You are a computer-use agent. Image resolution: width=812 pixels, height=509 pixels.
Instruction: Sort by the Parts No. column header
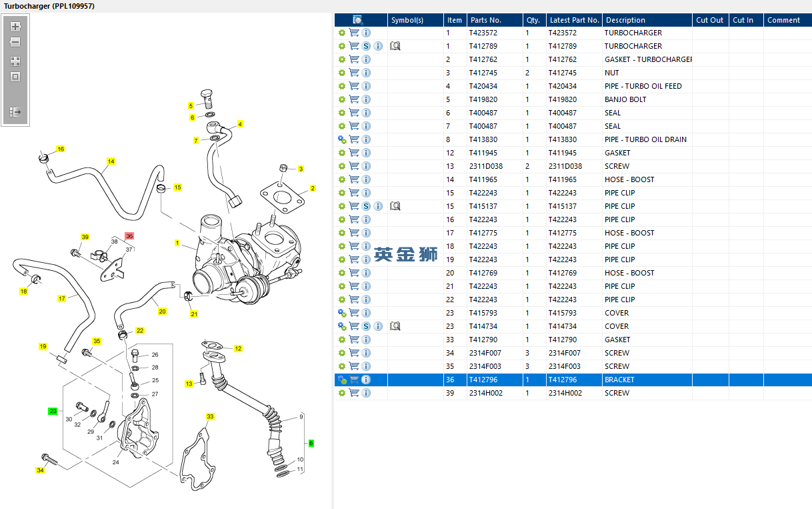click(x=494, y=20)
